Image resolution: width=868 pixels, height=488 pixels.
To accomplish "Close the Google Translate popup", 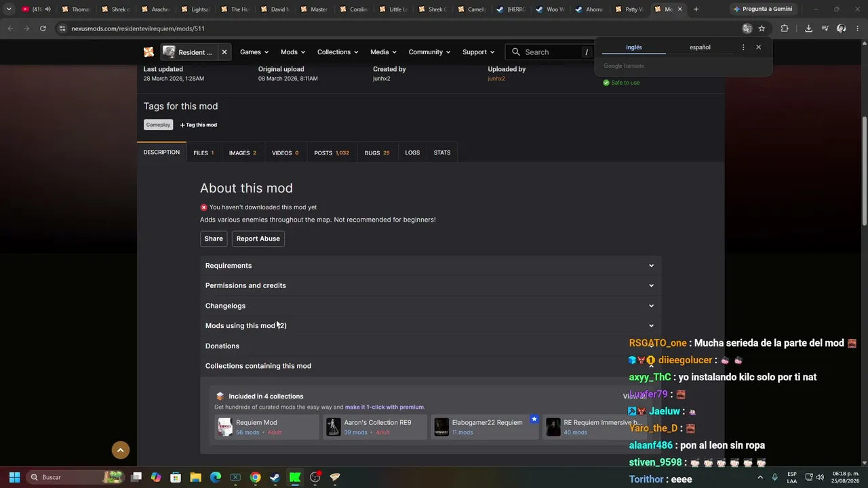I will point(758,47).
